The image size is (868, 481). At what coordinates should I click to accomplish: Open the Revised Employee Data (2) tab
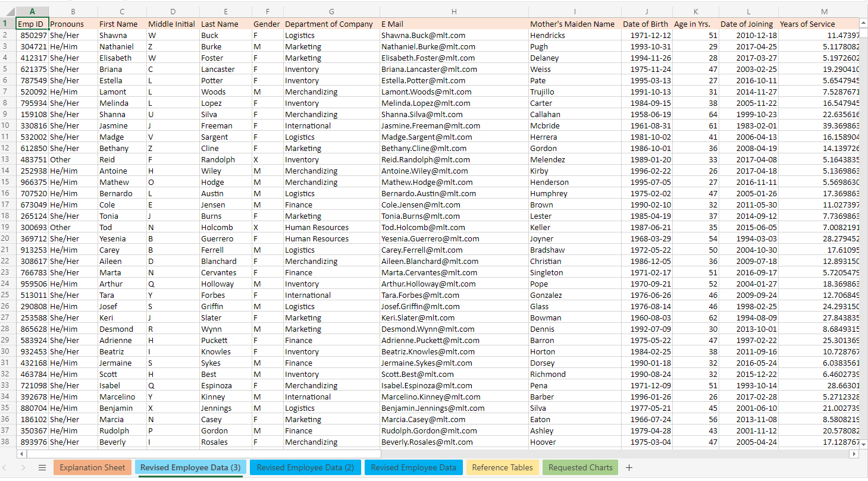click(x=305, y=467)
